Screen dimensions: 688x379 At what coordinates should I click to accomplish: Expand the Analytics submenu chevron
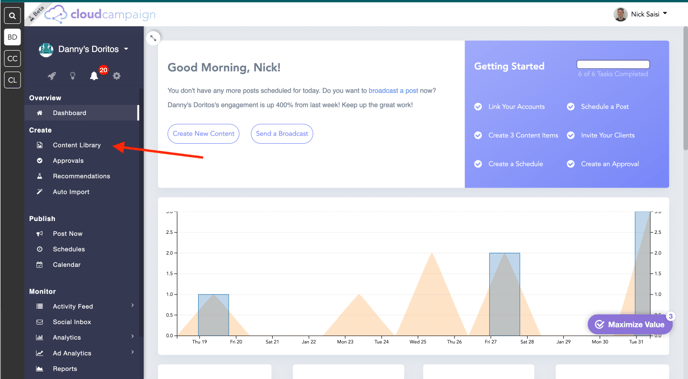(x=133, y=336)
